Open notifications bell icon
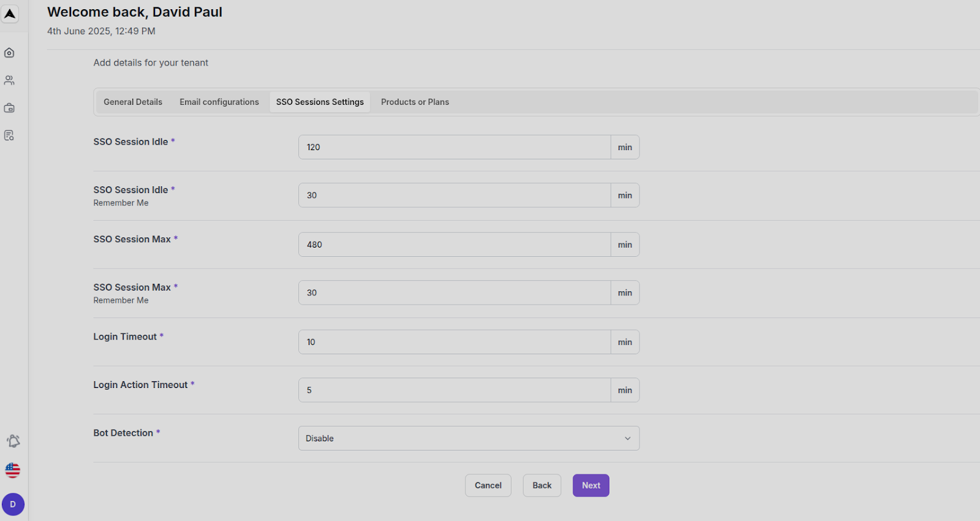The image size is (980, 521). (x=13, y=441)
